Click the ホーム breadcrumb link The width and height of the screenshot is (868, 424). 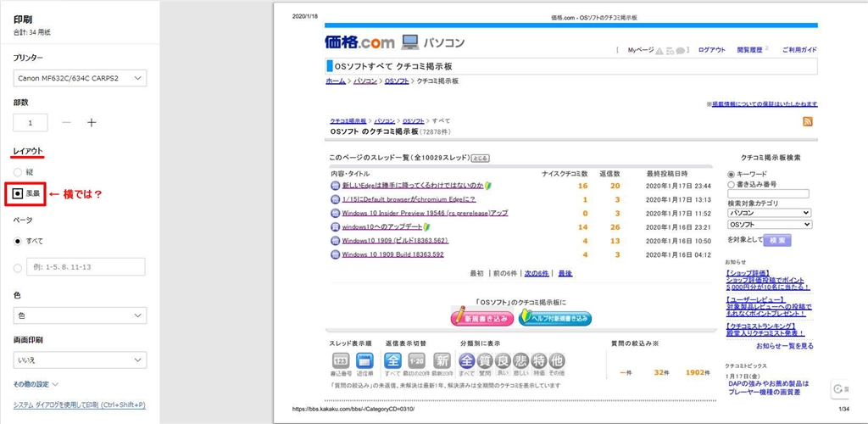coord(336,81)
